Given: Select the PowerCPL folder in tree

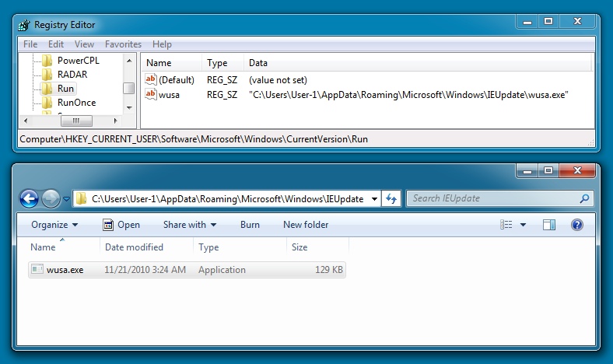Looking at the screenshot, I should tap(78, 60).
